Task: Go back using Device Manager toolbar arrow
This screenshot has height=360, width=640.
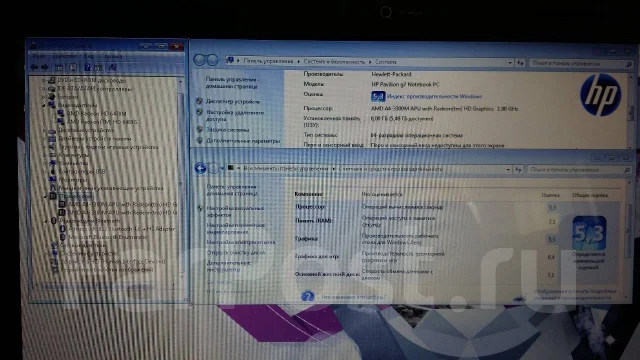Action: pyautogui.click(x=34, y=67)
